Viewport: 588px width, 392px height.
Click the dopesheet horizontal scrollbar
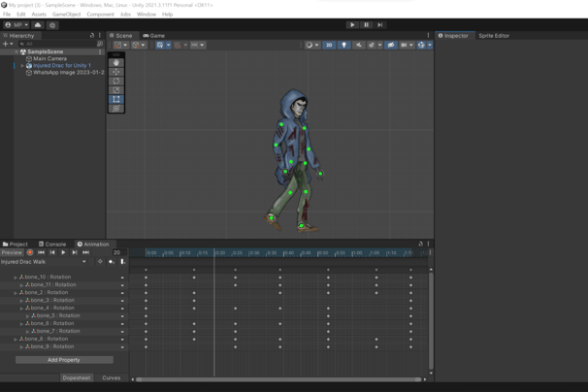pos(278,379)
